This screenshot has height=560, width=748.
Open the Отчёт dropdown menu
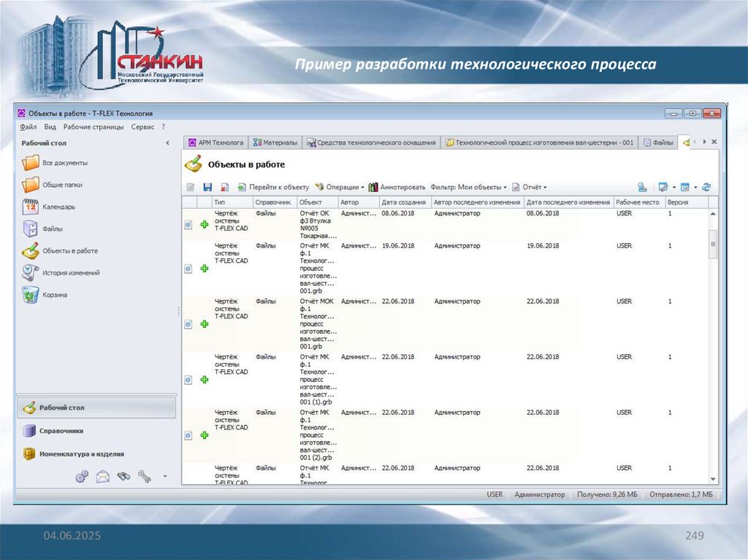tap(530, 188)
